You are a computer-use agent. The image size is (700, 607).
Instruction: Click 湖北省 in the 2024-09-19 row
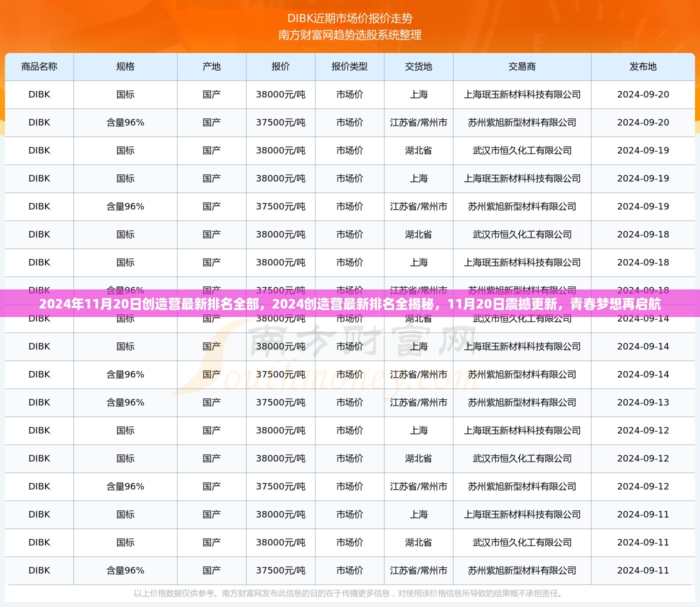coord(418,150)
